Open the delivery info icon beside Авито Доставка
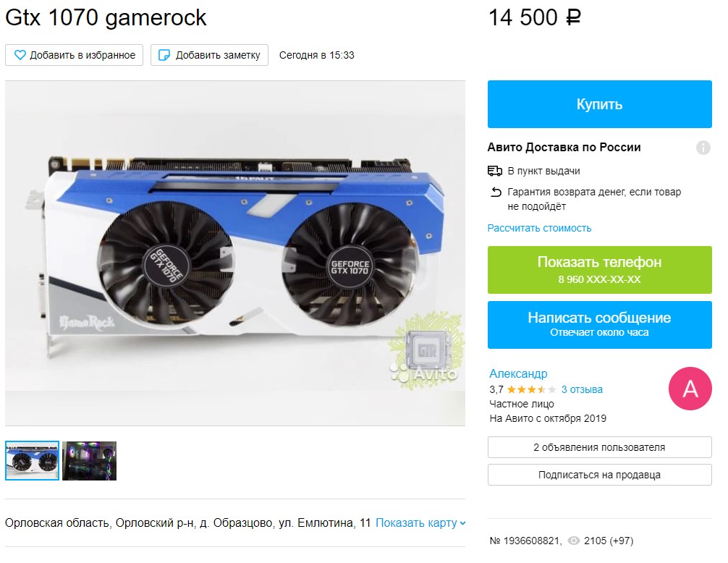The width and height of the screenshot is (728, 563). [703, 148]
